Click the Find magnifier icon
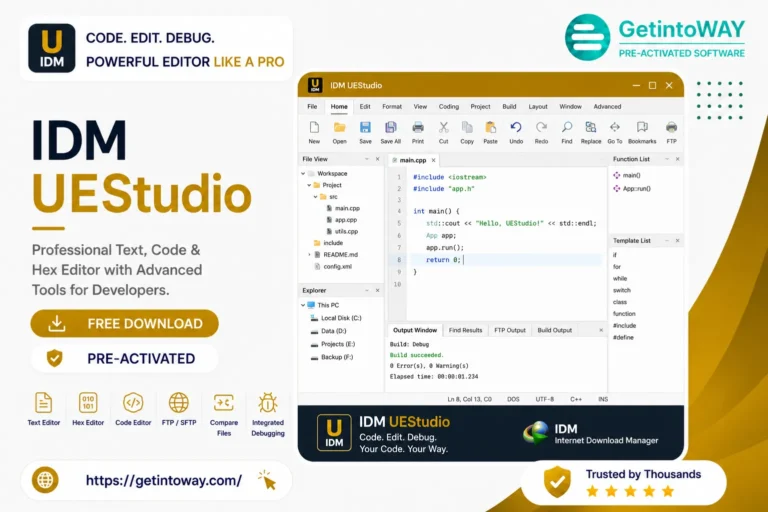This screenshot has width=768, height=512. 567,127
